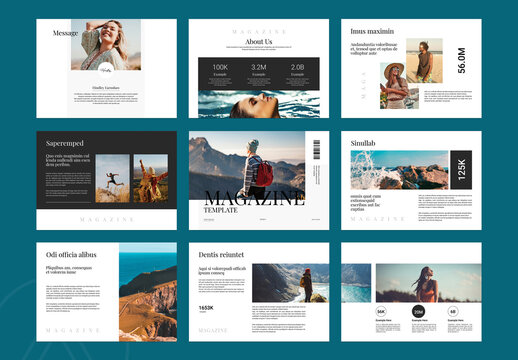Click the man standing on beach photo
Image resolution: width=518 pixels, height=360 pixels.
coord(424,61)
